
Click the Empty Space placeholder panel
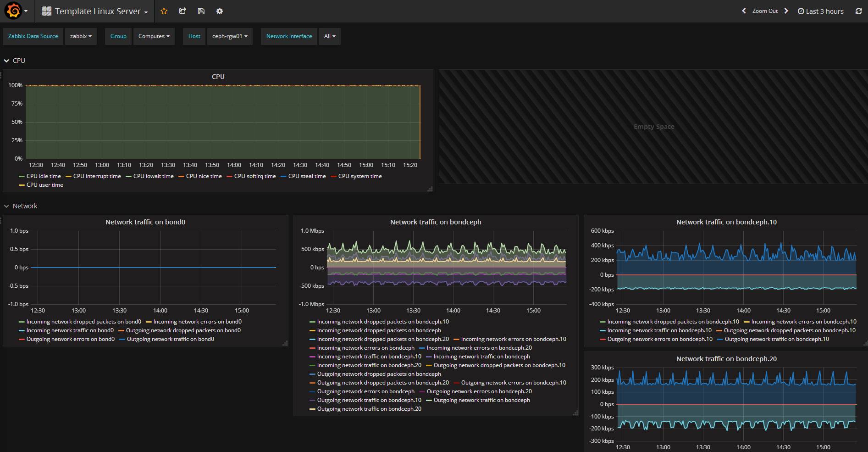coord(653,127)
